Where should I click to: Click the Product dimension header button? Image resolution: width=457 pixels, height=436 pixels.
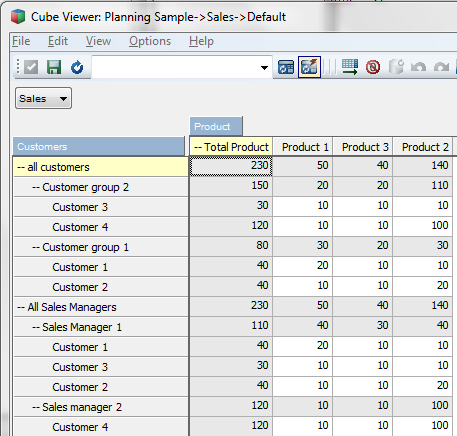click(x=216, y=126)
